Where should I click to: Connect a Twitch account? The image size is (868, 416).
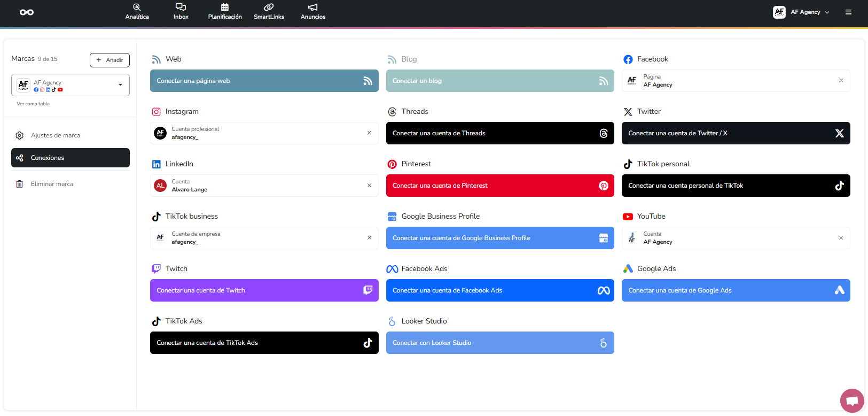264,290
